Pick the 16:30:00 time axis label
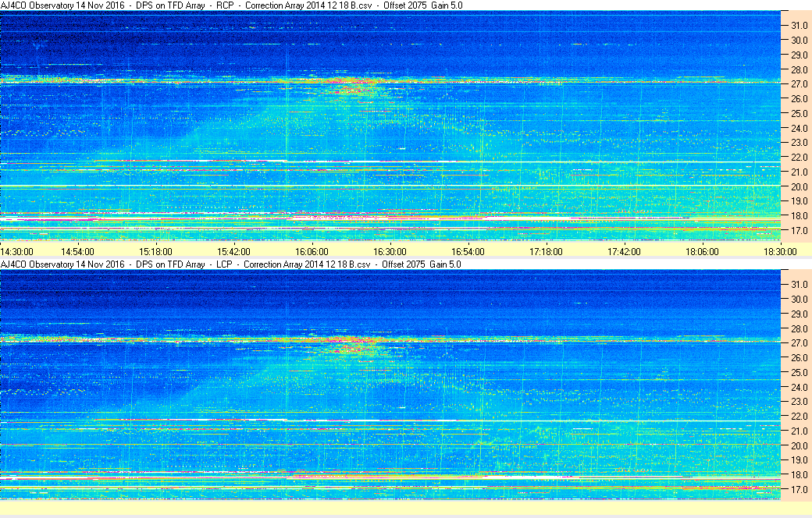 coord(390,251)
